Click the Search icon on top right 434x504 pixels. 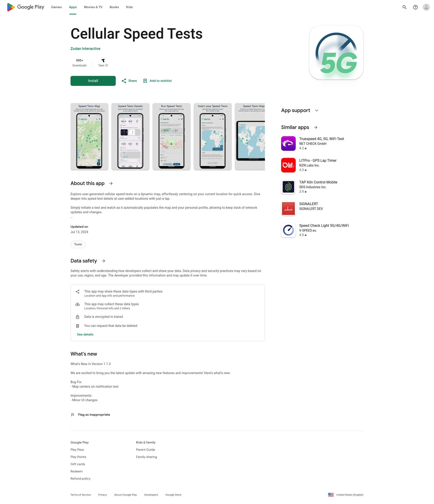point(404,7)
